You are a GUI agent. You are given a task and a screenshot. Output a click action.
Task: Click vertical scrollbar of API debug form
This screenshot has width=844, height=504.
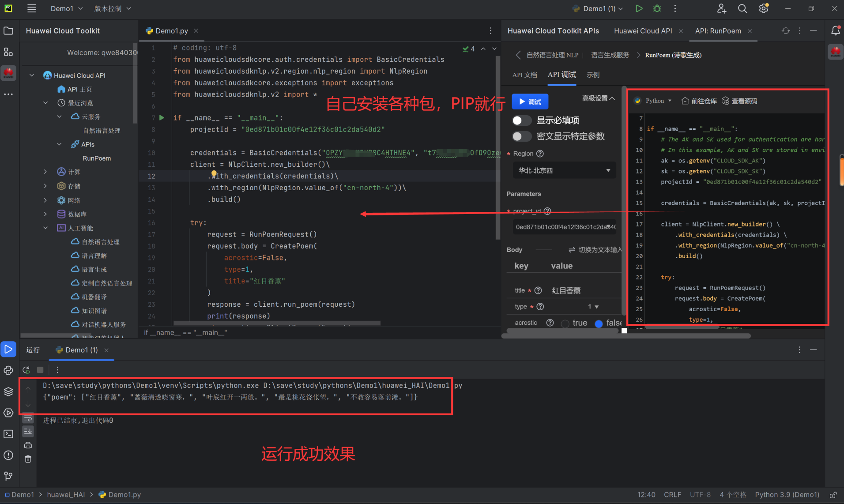(624, 201)
